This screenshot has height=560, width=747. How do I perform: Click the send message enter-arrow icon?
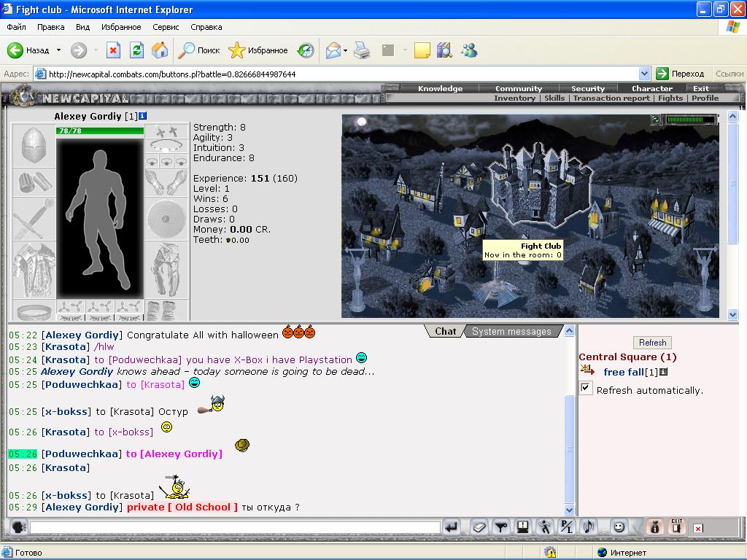point(451,527)
